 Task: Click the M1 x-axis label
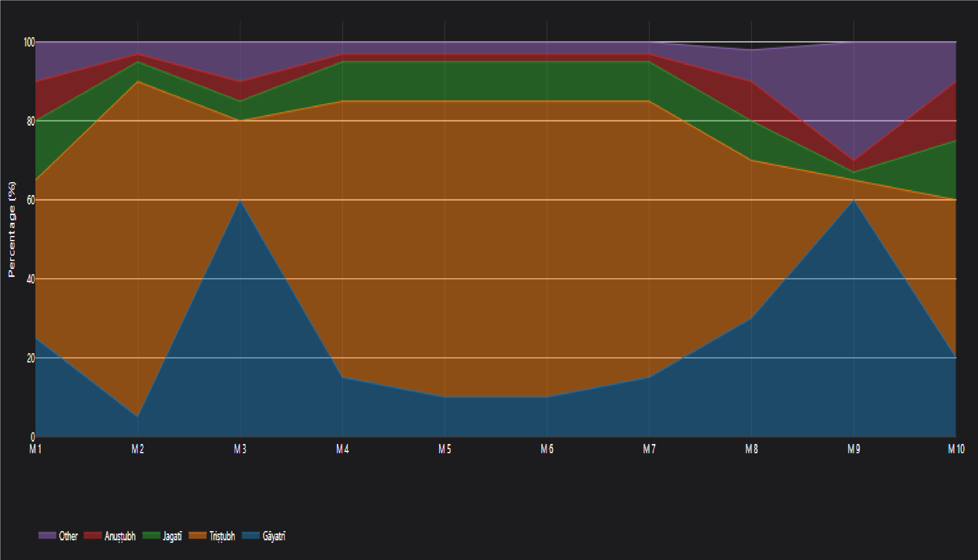35,449
